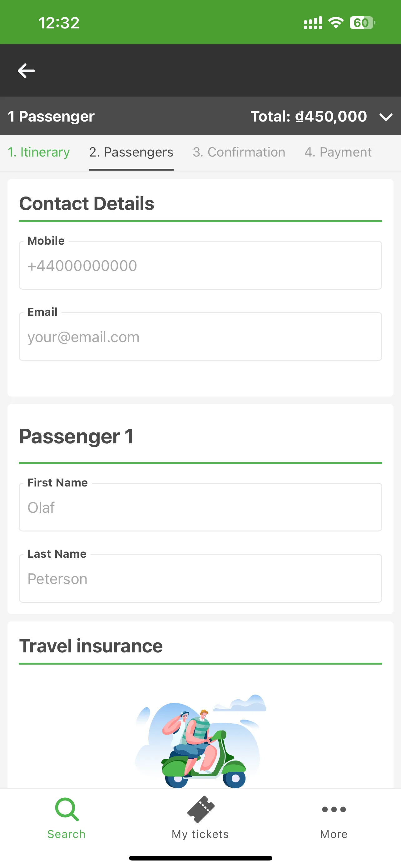Go to the 1. Itinerary step
The height and width of the screenshot is (868, 401).
[39, 152]
